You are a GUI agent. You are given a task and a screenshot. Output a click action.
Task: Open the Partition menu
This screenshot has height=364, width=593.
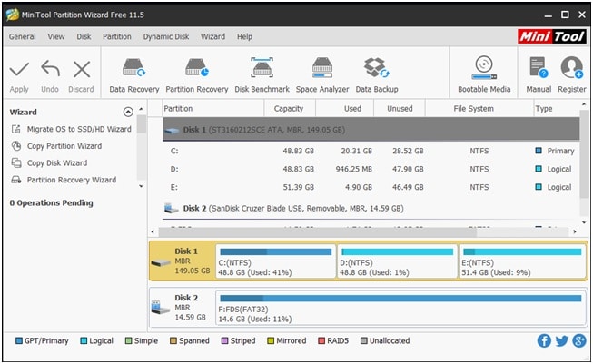point(117,36)
